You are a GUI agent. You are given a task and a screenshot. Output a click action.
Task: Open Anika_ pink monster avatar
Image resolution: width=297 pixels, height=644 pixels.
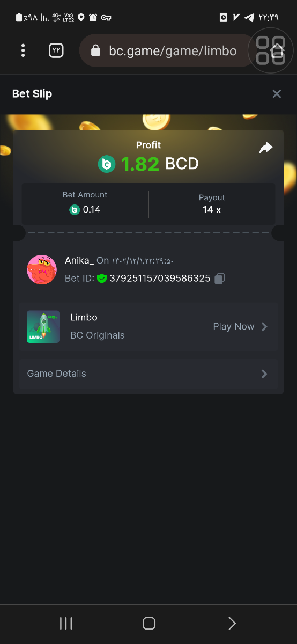(x=42, y=269)
